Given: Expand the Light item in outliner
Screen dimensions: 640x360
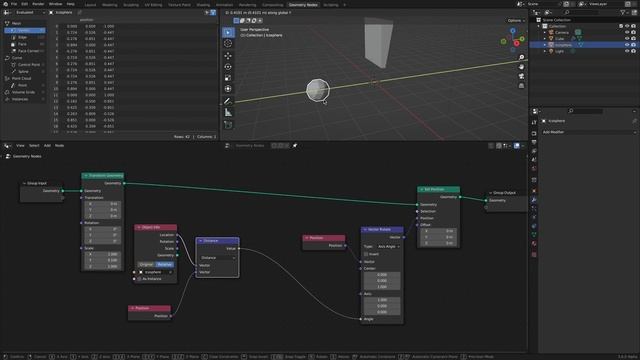Looking at the screenshot, I should point(544,51).
